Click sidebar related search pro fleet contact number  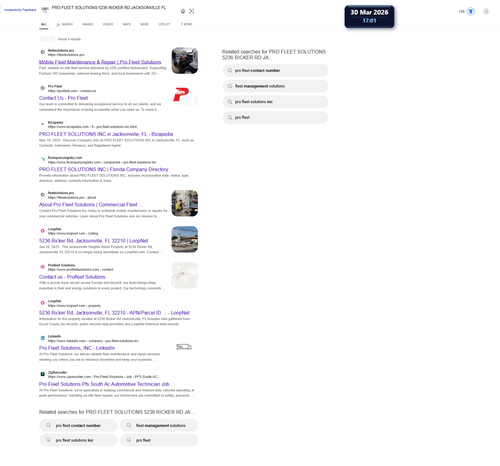click(x=275, y=70)
